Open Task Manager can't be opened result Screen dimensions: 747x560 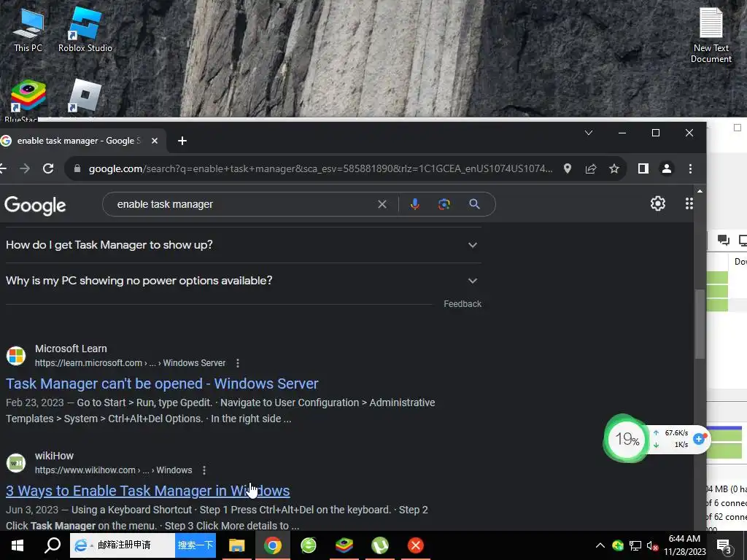pos(162,384)
